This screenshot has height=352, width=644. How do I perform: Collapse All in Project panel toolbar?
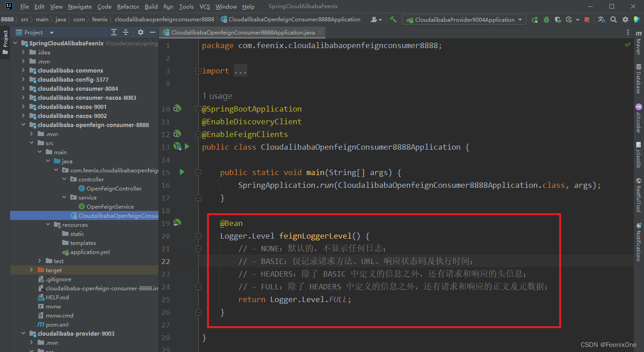click(126, 32)
